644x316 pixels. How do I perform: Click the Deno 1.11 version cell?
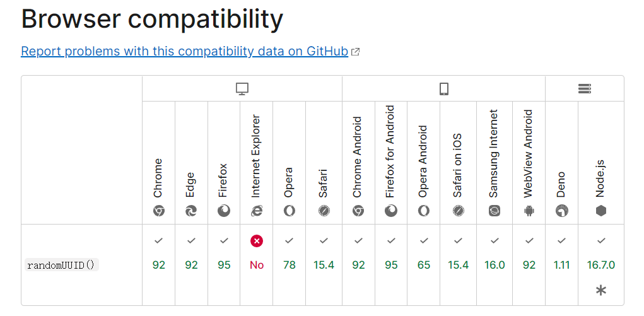561,265
